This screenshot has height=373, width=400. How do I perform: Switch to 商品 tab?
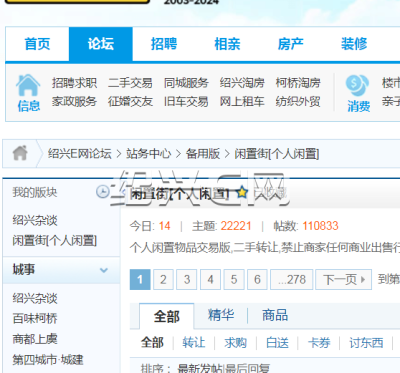(275, 315)
